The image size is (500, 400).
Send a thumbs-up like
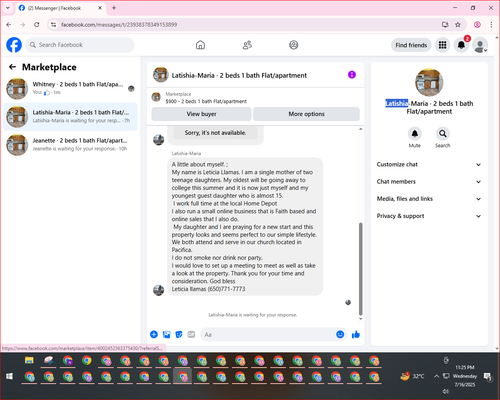click(x=356, y=334)
